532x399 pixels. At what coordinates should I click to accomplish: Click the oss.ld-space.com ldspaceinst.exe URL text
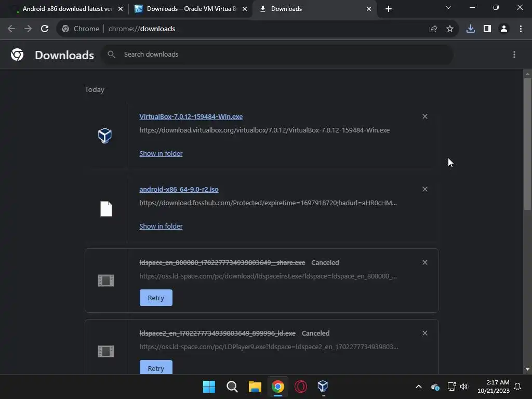[x=268, y=276]
